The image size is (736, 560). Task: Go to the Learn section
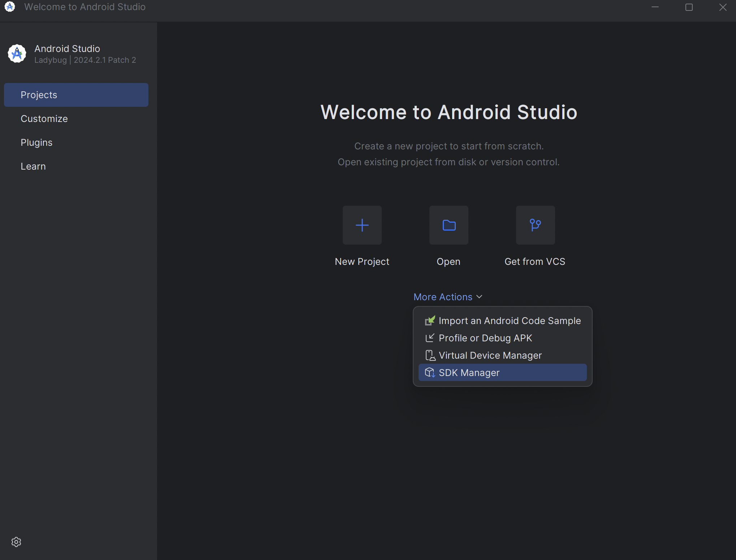33,166
